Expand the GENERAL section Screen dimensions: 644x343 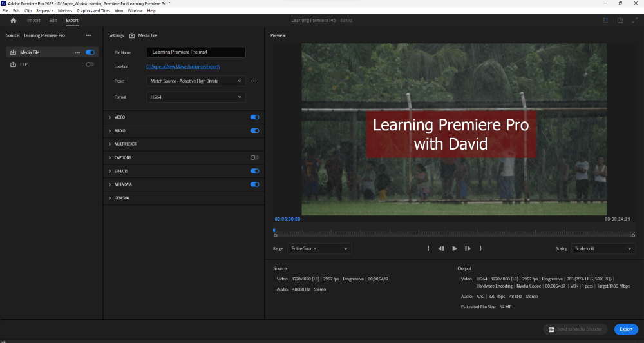point(109,198)
